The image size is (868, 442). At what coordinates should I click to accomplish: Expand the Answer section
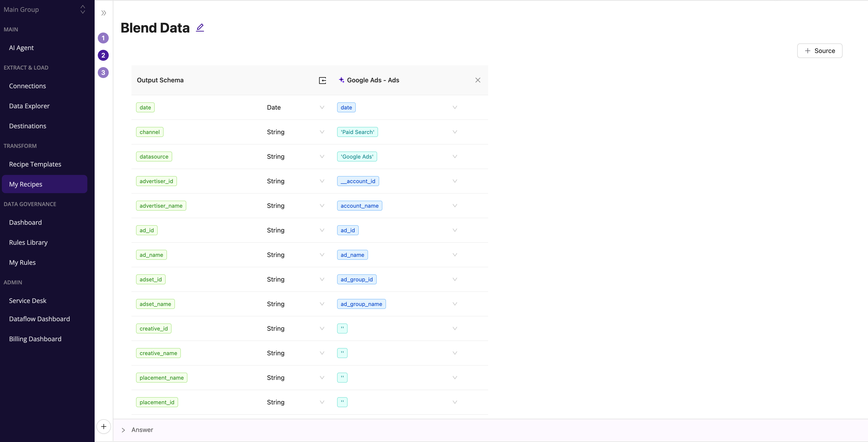click(123, 430)
